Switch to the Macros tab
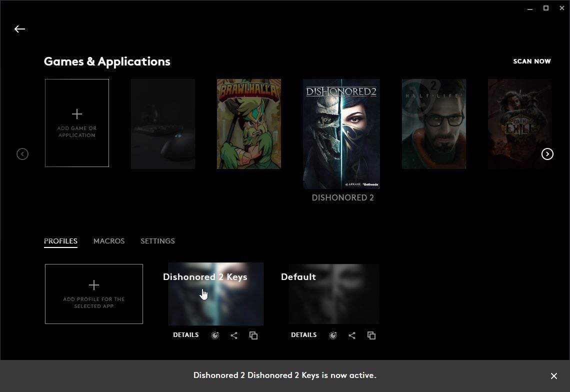 coord(109,241)
